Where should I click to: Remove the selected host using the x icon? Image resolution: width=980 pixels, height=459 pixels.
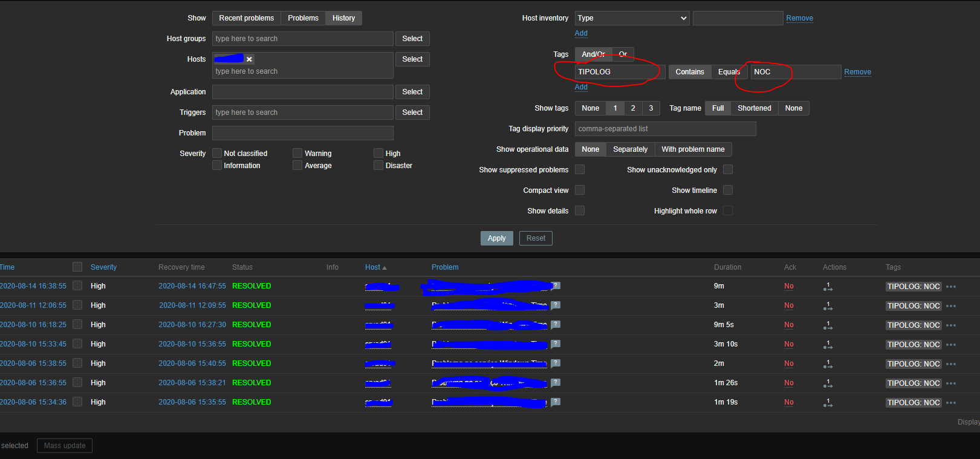point(249,59)
